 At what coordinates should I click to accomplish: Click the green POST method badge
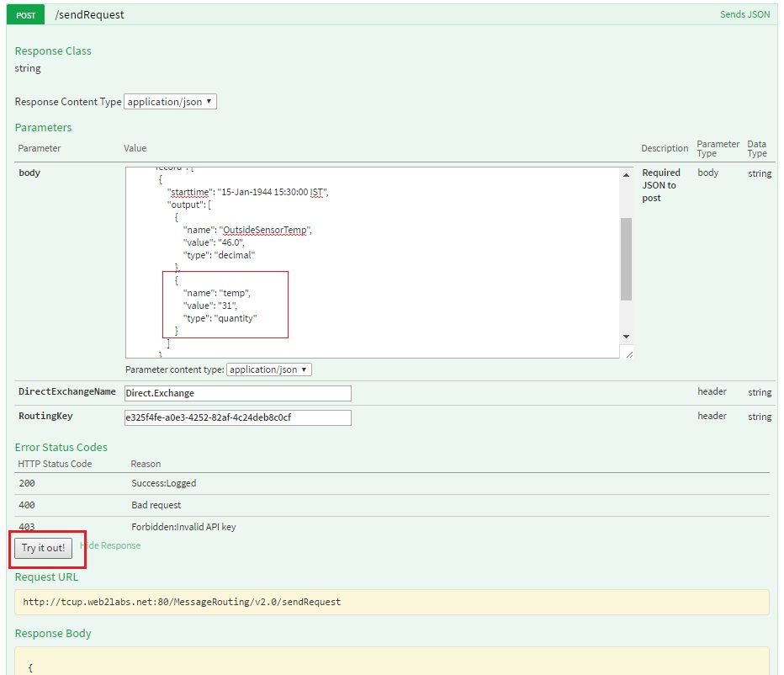[x=25, y=15]
